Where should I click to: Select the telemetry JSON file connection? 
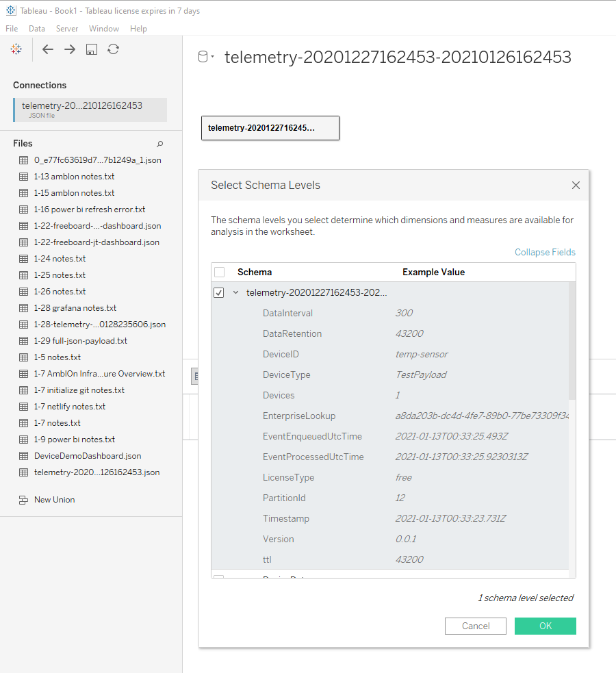pyautogui.click(x=90, y=110)
